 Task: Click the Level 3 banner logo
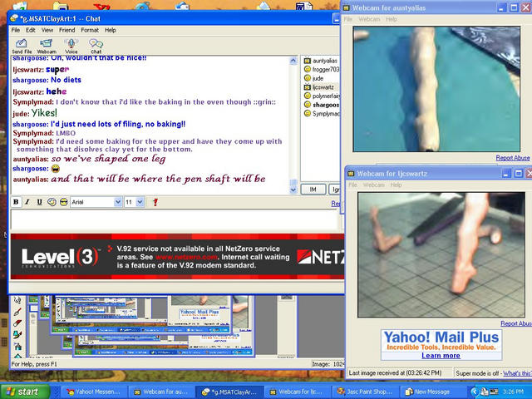click(x=60, y=258)
